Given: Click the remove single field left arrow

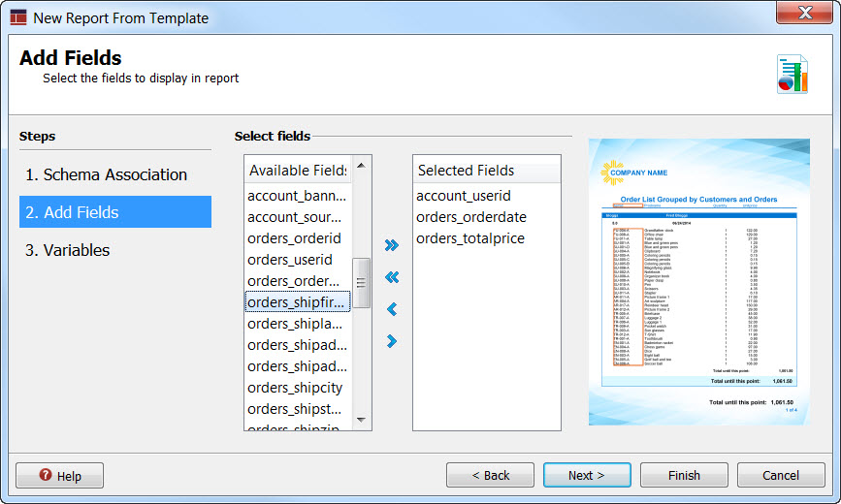Looking at the screenshot, I should tap(392, 309).
